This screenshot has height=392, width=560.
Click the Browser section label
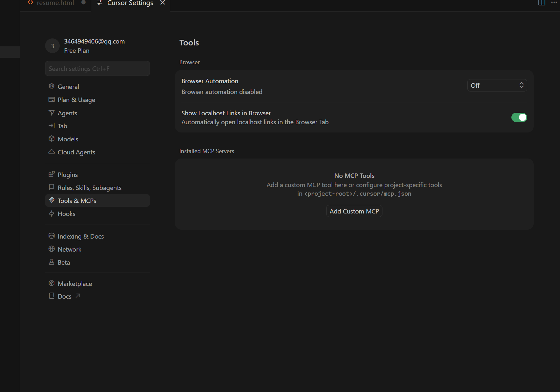click(190, 62)
